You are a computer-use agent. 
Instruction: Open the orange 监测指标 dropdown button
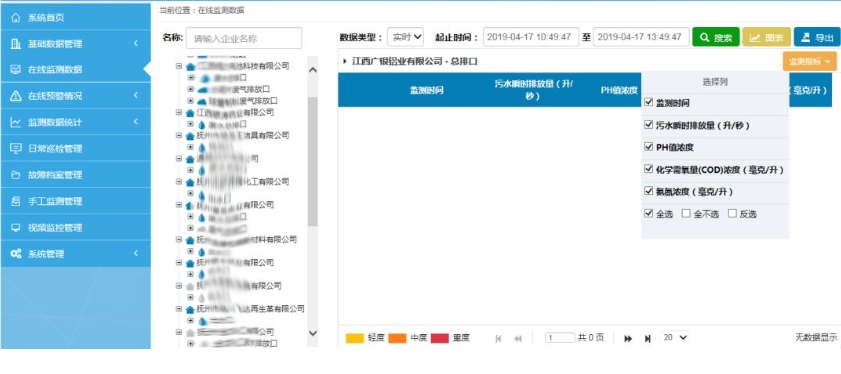pyautogui.click(x=810, y=62)
